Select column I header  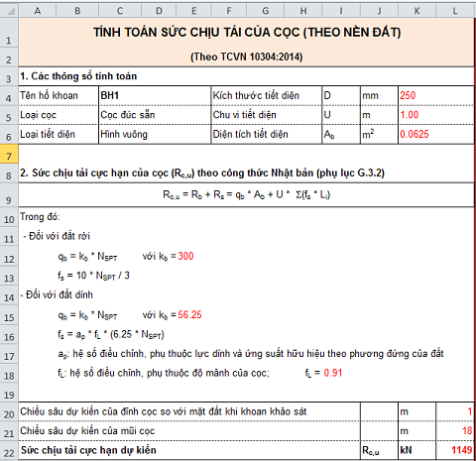[x=341, y=11]
